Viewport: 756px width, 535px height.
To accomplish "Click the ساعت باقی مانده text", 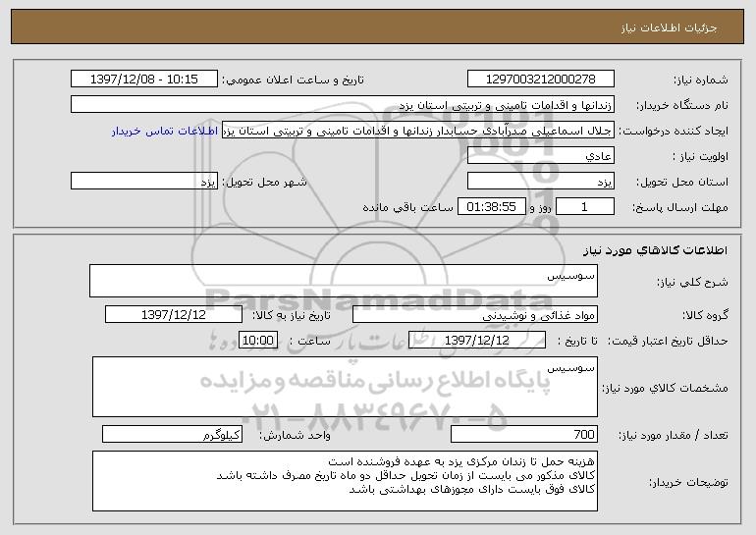I will tap(407, 207).
